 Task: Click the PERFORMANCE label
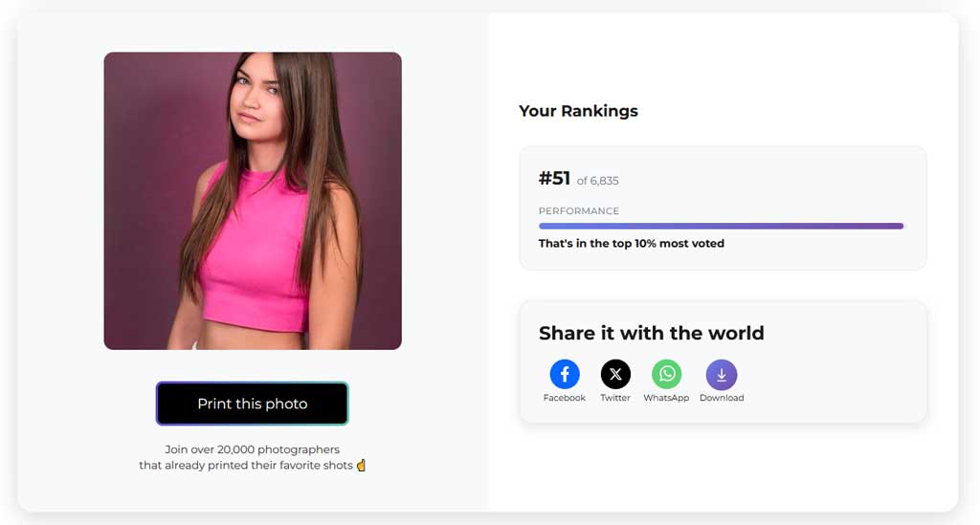579,211
